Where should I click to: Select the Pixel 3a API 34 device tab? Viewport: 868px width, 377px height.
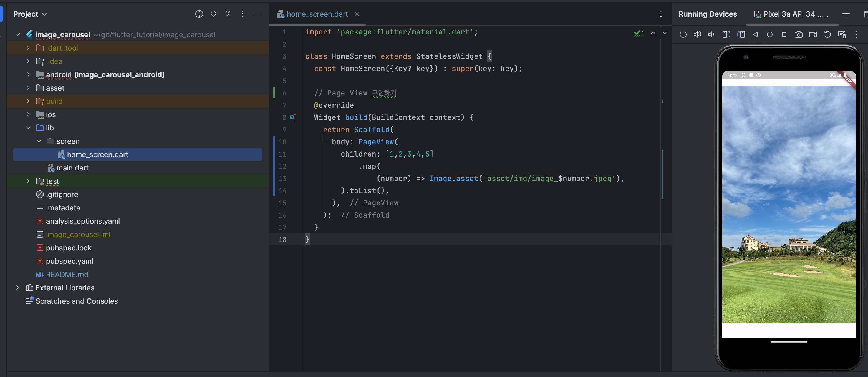pyautogui.click(x=791, y=14)
